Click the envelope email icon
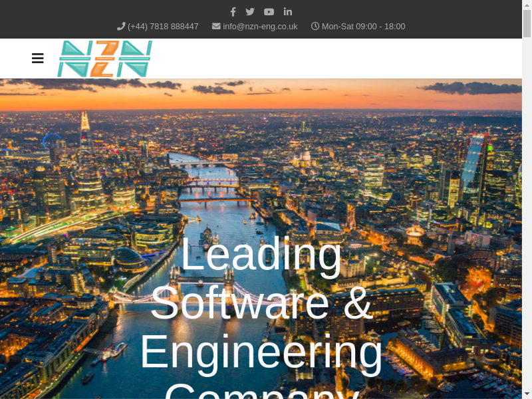The image size is (532, 399). pos(216,26)
